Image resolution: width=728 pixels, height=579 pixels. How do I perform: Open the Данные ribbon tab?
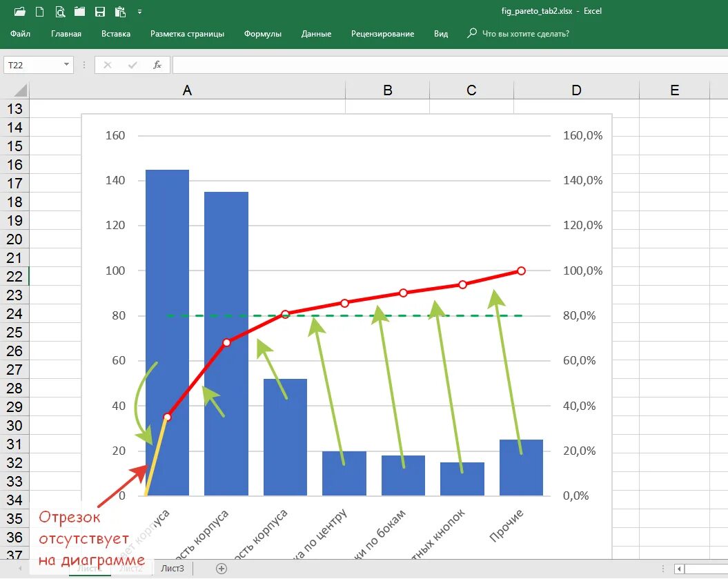[316, 34]
